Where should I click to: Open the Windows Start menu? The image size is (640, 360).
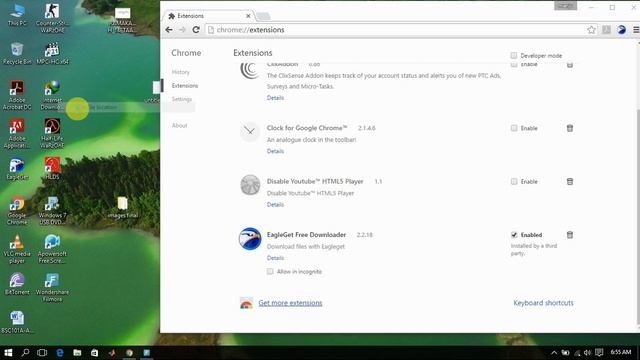coord(8,352)
